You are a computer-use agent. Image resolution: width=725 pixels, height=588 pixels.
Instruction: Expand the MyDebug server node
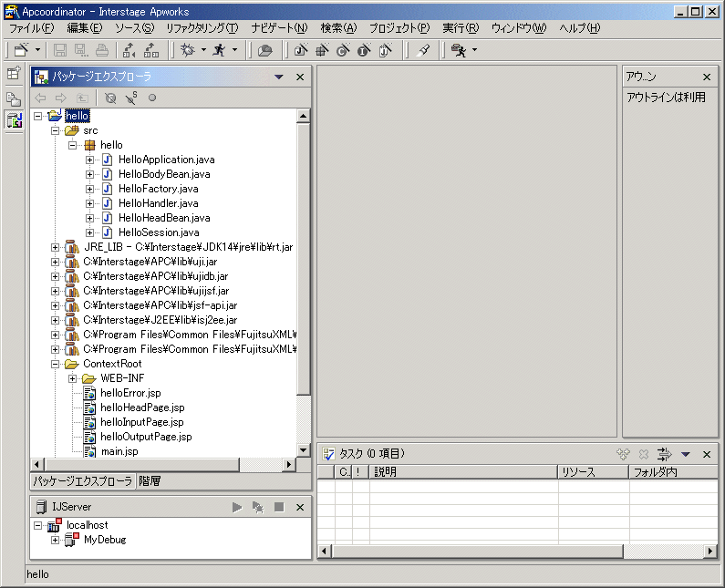click(55, 540)
